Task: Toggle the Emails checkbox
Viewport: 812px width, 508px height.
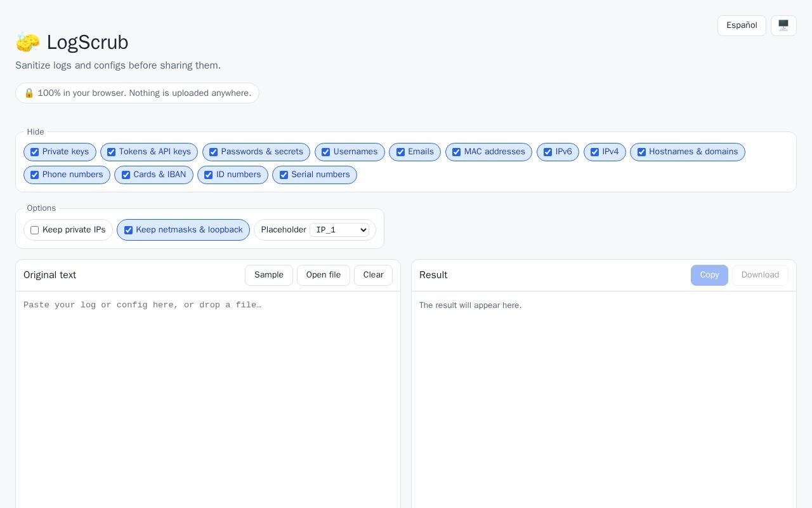Action: click(400, 152)
